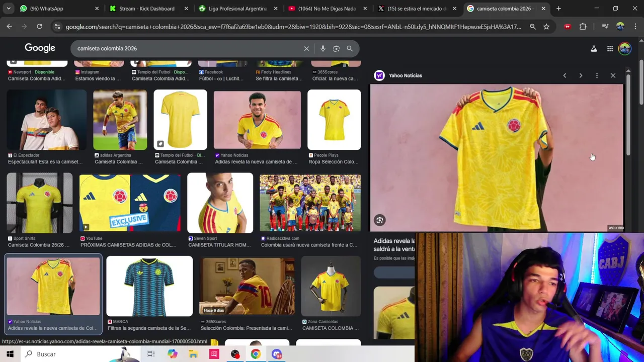This screenshot has height=362, width=644.
Task: Open El Espectador two players thumbnail
Action: (46, 120)
